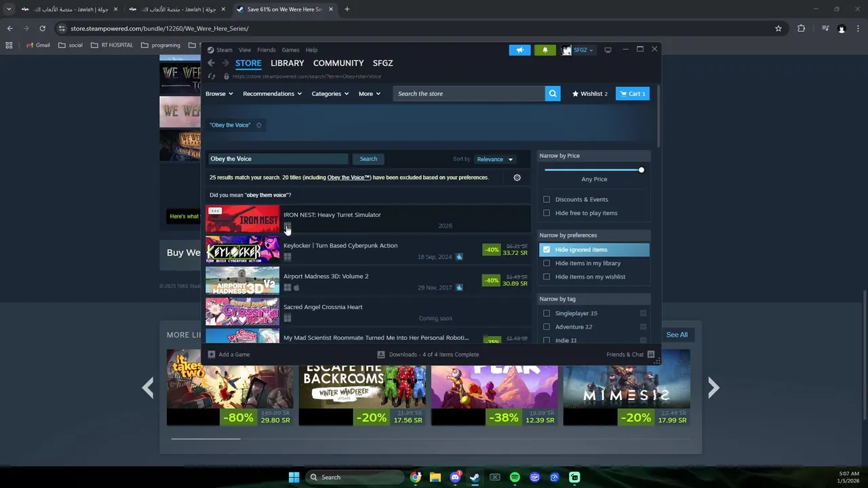
Task: Open the Steam View menu
Action: coord(245,49)
